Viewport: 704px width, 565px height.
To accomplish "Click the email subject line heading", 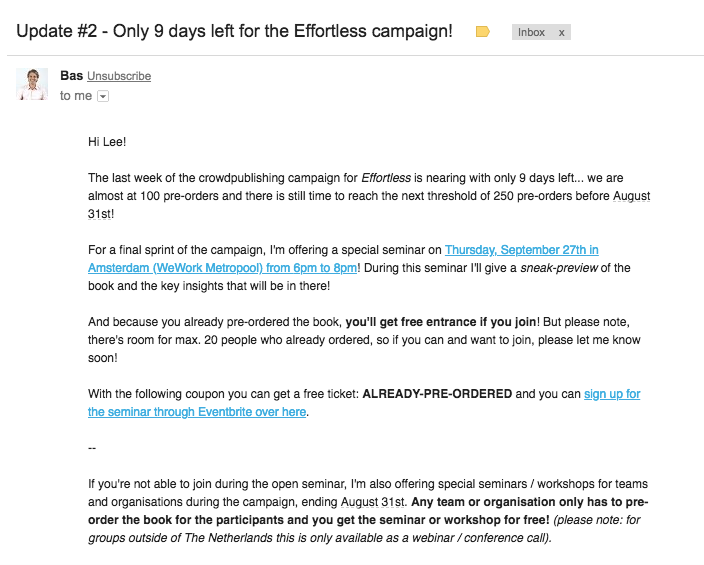I will tap(234, 31).
